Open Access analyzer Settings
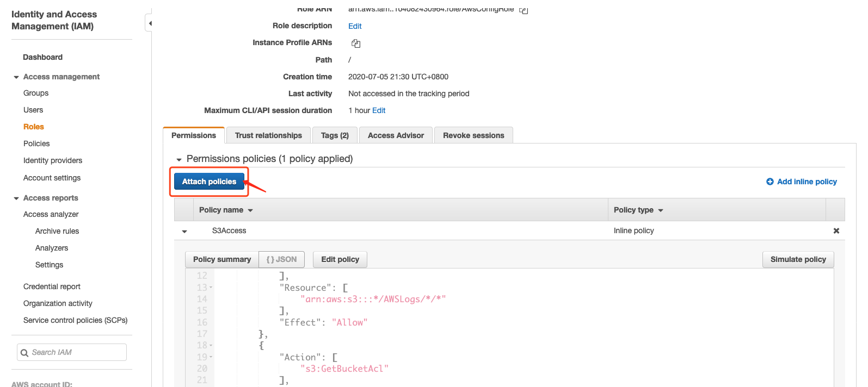The width and height of the screenshot is (868, 387). pos(49,265)
